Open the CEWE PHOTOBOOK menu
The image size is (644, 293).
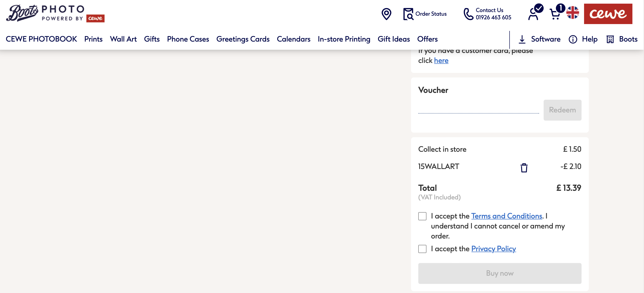coord(41,39)
